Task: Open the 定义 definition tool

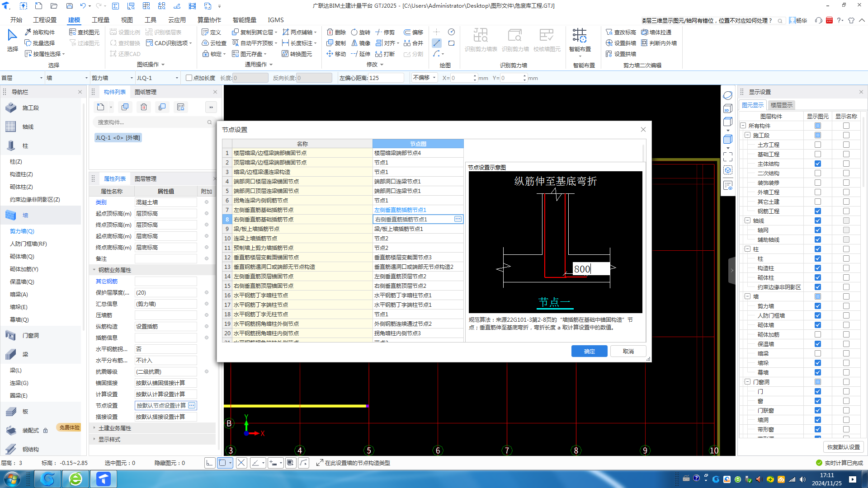Action: (211, 32)
